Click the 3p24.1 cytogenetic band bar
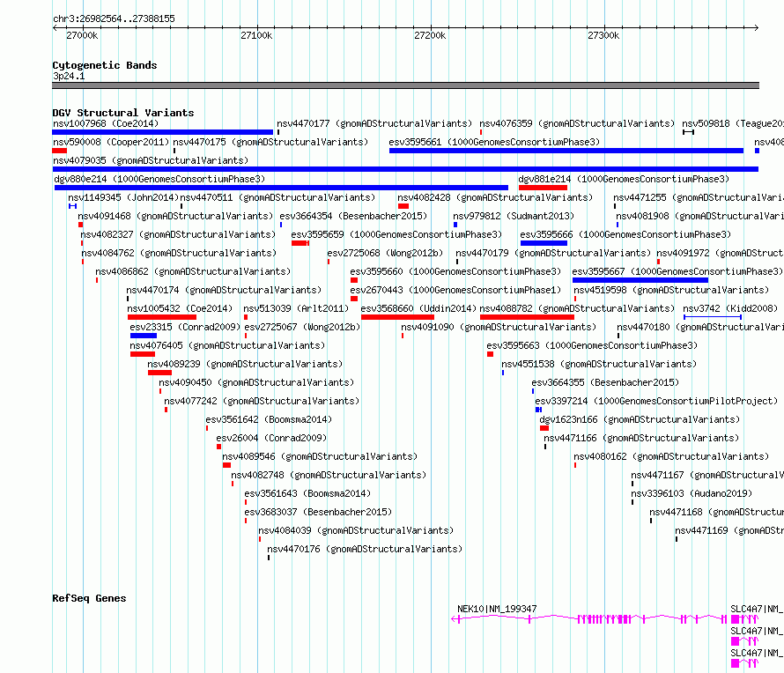 tap(405, 85)
